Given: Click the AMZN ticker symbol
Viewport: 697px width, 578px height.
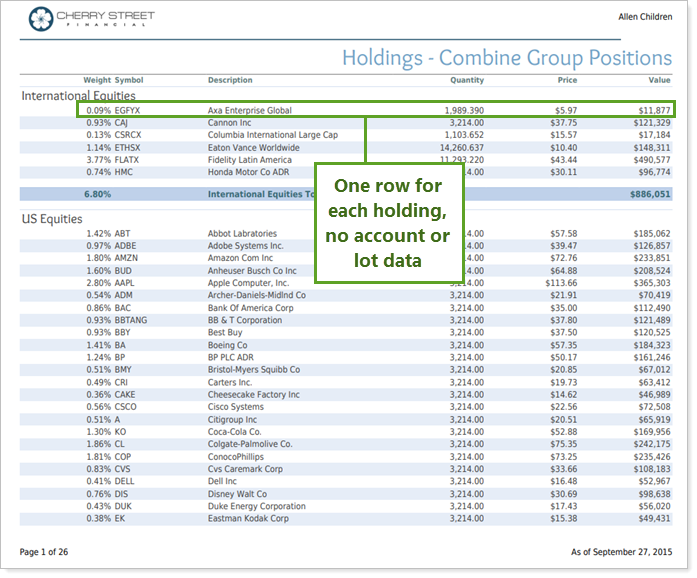Looking at the screenshot, I should tap(129, 258).
